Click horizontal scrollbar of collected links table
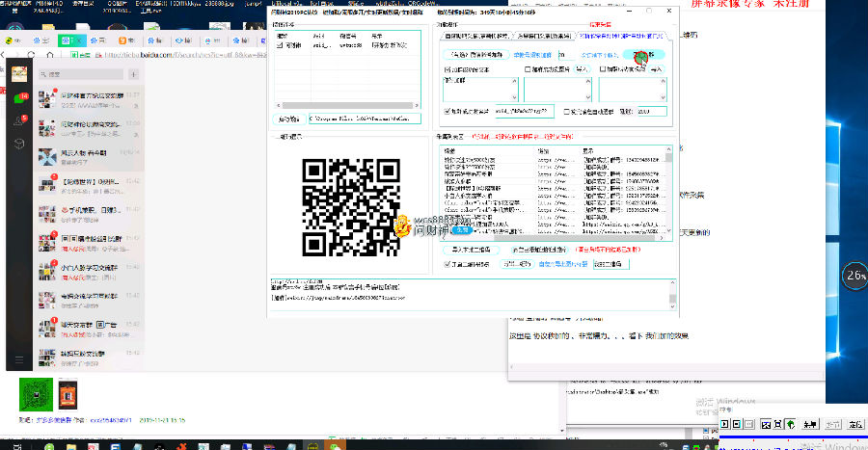 553,238
